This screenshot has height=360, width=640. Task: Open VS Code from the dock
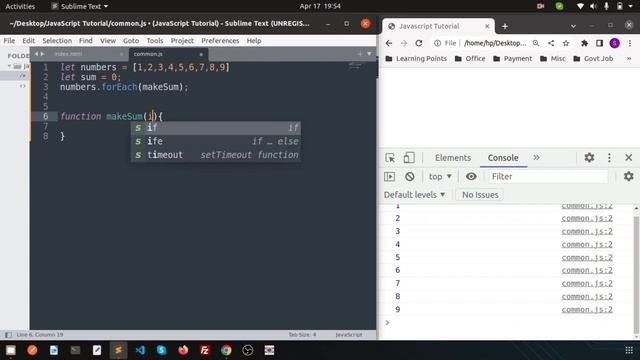point(140,350)
